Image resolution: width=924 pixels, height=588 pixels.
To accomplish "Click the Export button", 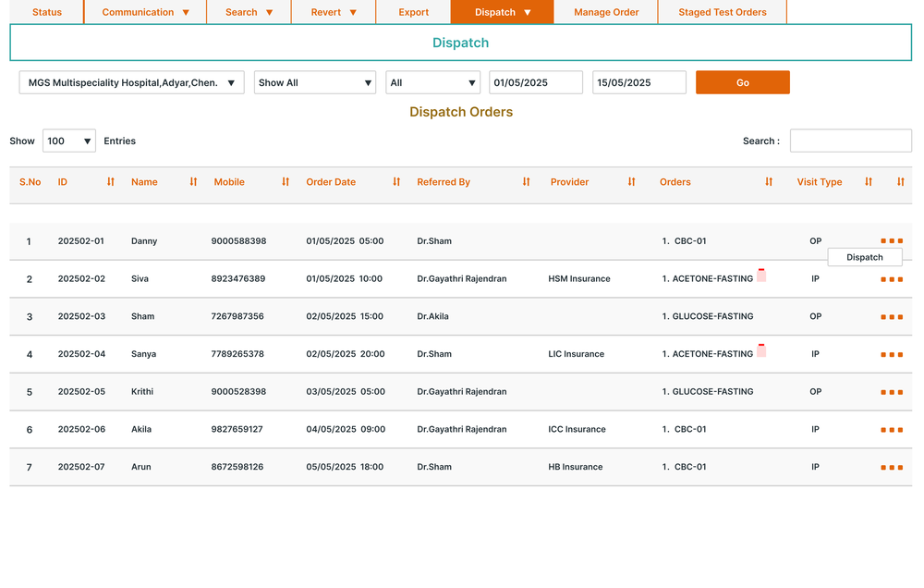I will 413,12.
